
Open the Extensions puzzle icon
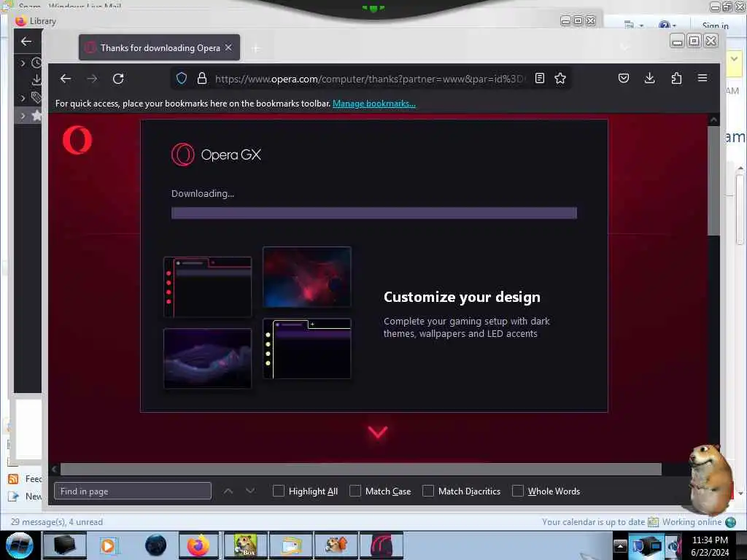[x=676, y=78]
